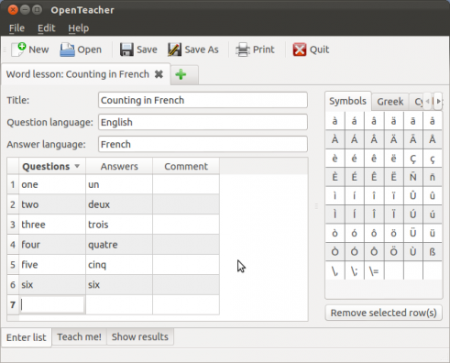Select the answer cell 'deux'
This screenshot has height=363, width=450.
[x=119, y=204]
